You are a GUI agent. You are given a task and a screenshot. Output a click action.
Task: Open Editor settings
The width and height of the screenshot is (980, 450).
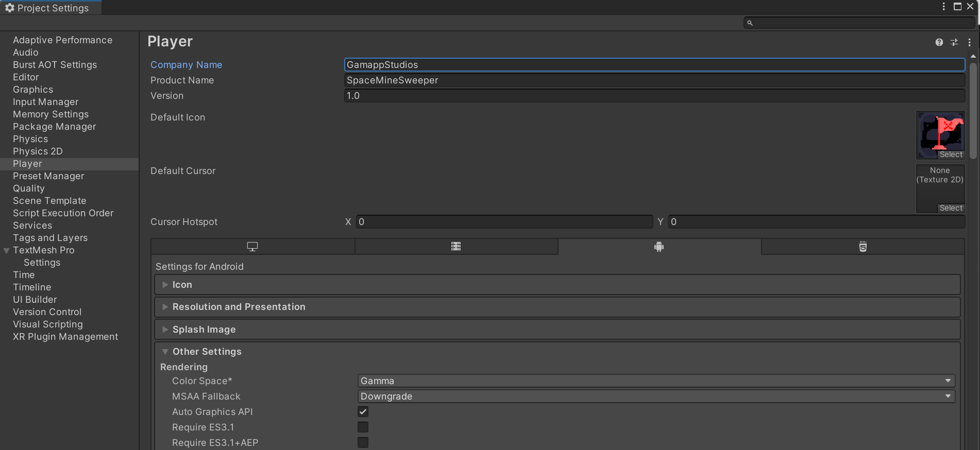tap(26, 77)
